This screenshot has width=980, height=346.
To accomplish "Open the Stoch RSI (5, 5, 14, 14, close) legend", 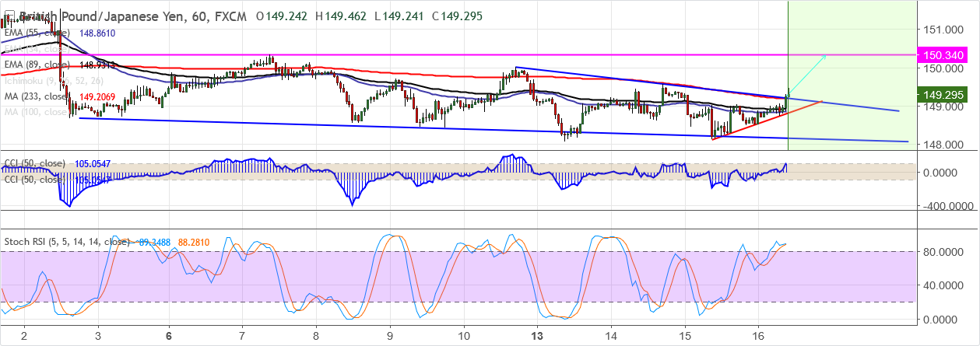I will (66, 242).
